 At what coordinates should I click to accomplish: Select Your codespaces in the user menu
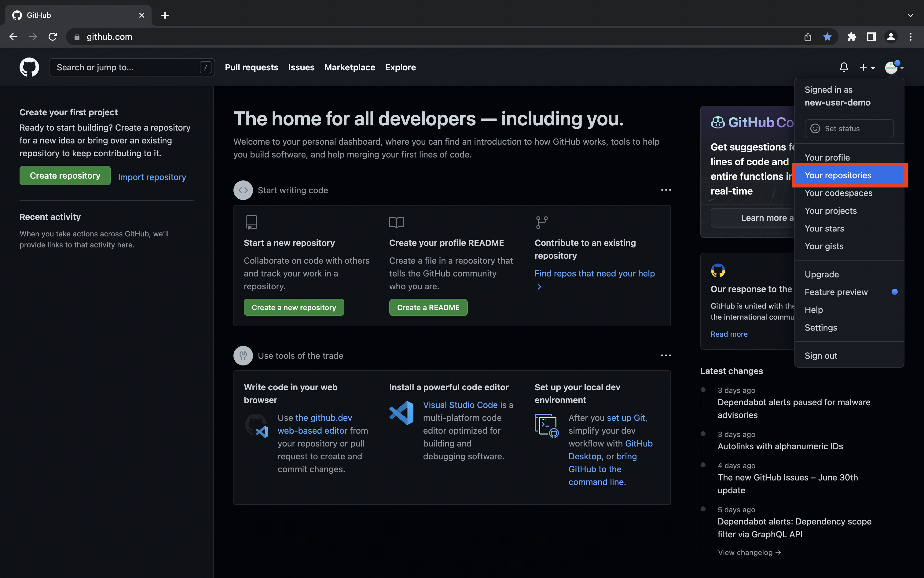click(x=849, y=193)
